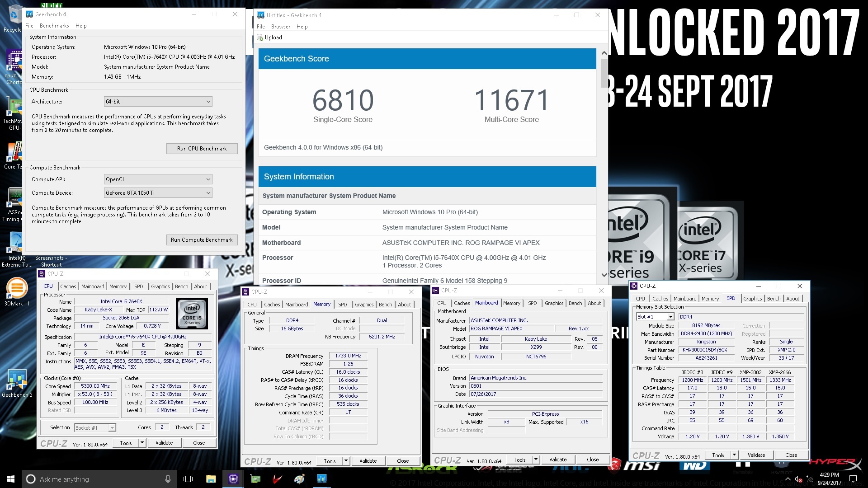
Task: Select the cpuz shortcut desktop icon
Action: 14,68
